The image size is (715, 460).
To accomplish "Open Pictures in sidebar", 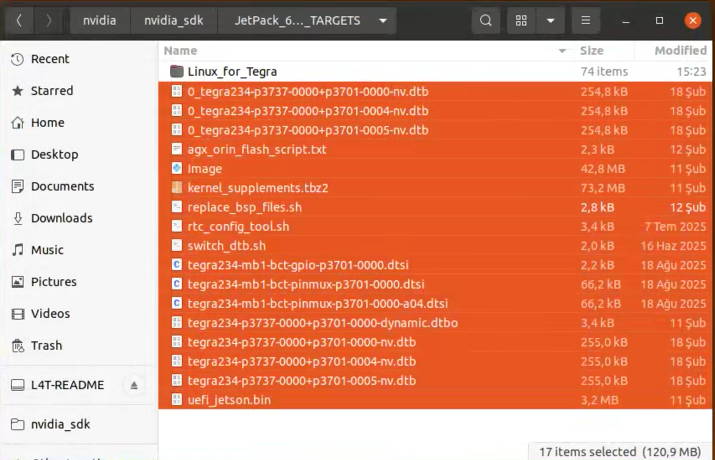I will [x=79, y=282].
